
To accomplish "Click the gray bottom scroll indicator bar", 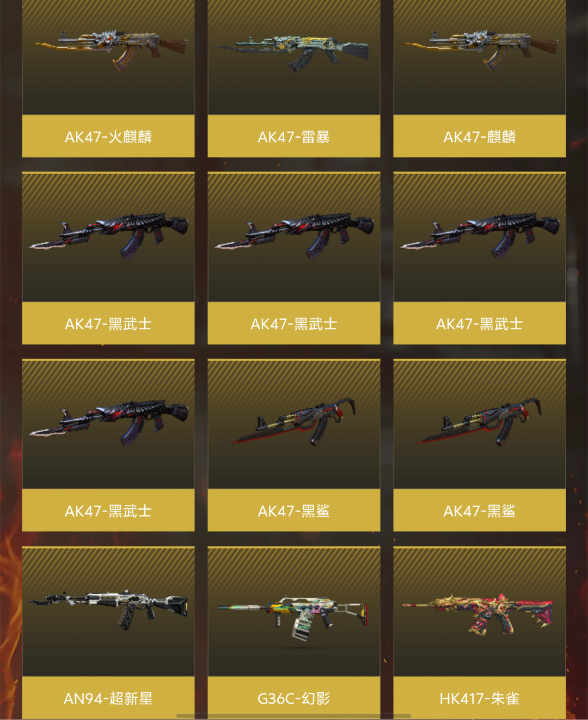I will pos(294,716).
